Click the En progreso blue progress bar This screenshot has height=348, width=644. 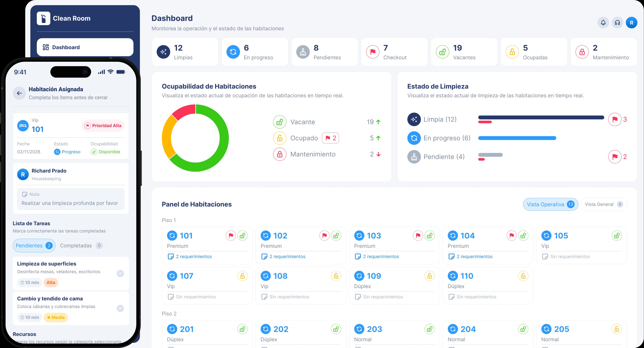(517, 138)
